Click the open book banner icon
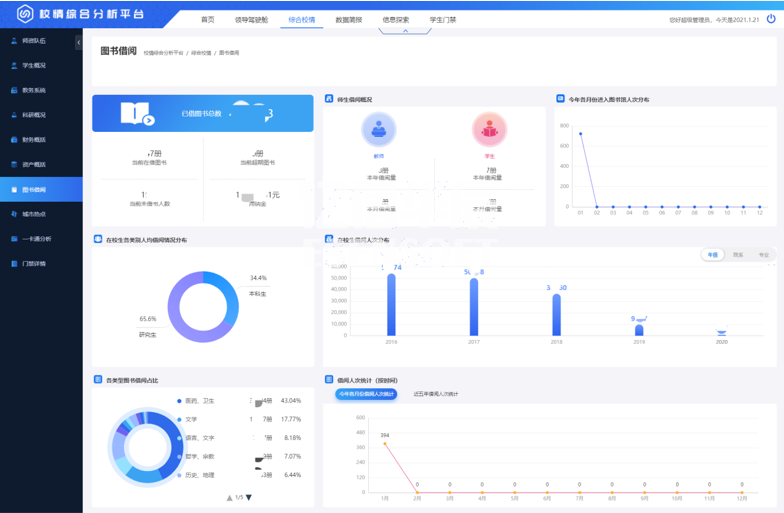This screenshot has width=784, height=513. coord(137,114)
